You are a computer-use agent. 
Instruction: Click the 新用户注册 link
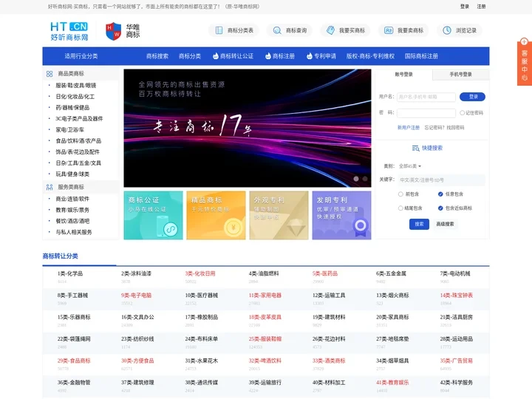coord(409,128)
